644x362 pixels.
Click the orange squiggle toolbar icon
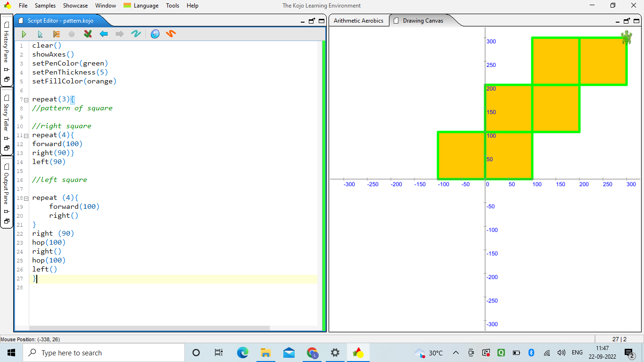click(x=171, y=34)
